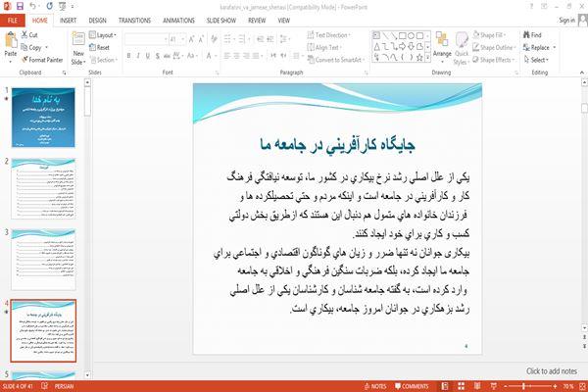
Task: Increase font size with large A icon
Action: point(192,39)
